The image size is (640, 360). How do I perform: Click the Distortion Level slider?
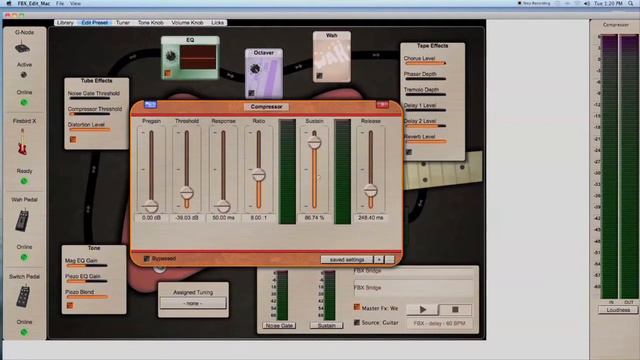pyautogui.click(x=89, y=129)
